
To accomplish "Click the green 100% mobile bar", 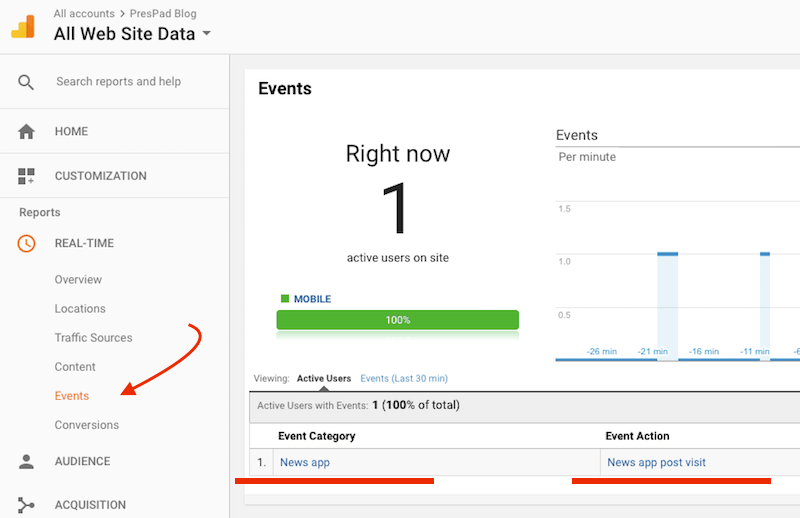I will (397, 320).
